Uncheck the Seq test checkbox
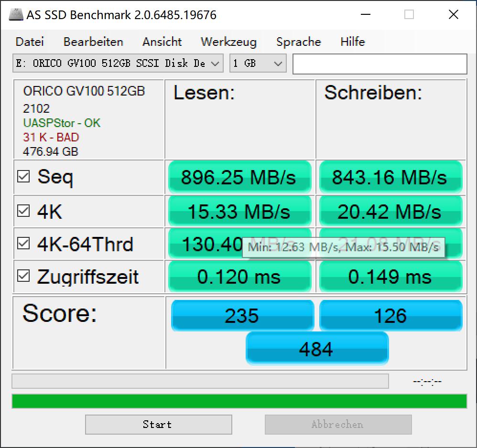This screenshot has height=448, width=477. (23, 176)
